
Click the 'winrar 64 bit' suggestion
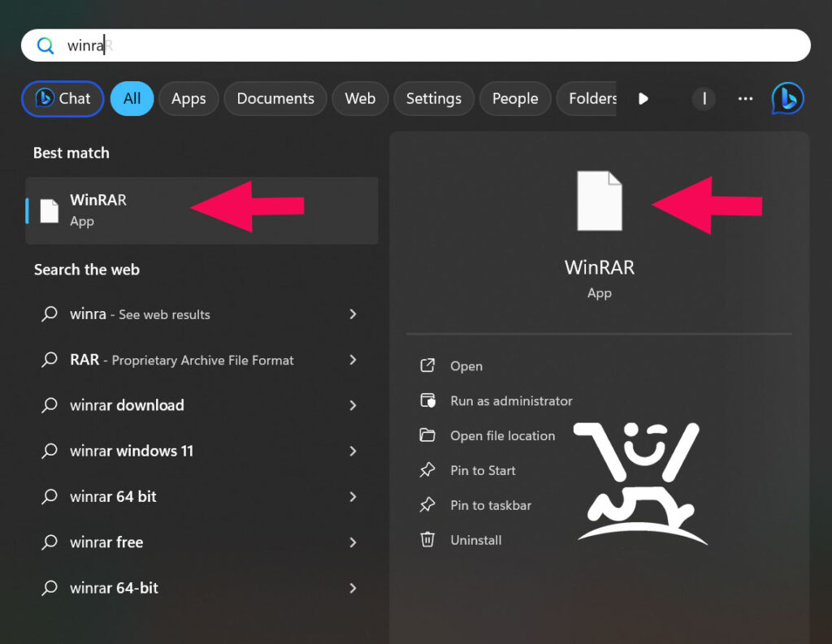[x=201, y=496]
